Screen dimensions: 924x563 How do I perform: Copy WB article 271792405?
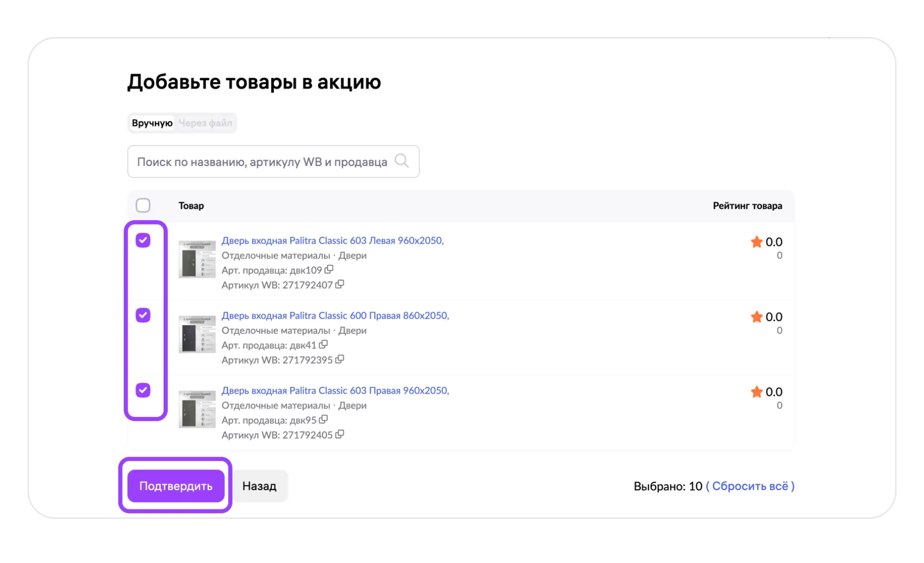coord(340,434)
